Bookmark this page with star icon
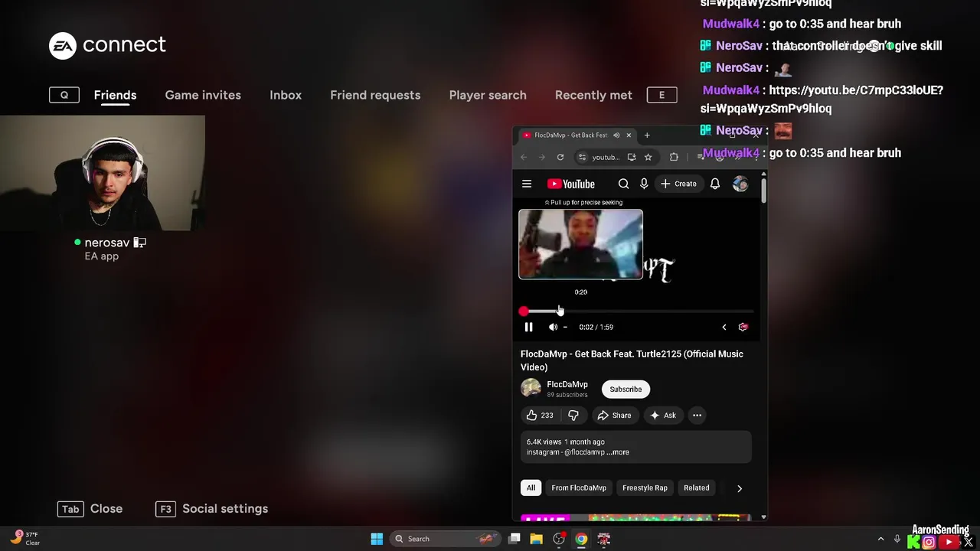The image size is (980, 551). (648, 157)
